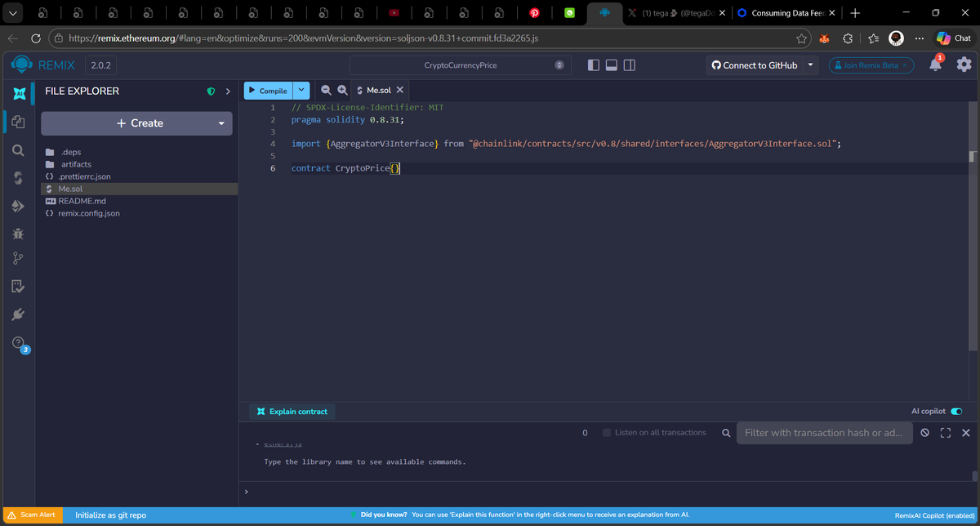
Task: Click the terminal search magnifier icon
Action: pos(726,433)
